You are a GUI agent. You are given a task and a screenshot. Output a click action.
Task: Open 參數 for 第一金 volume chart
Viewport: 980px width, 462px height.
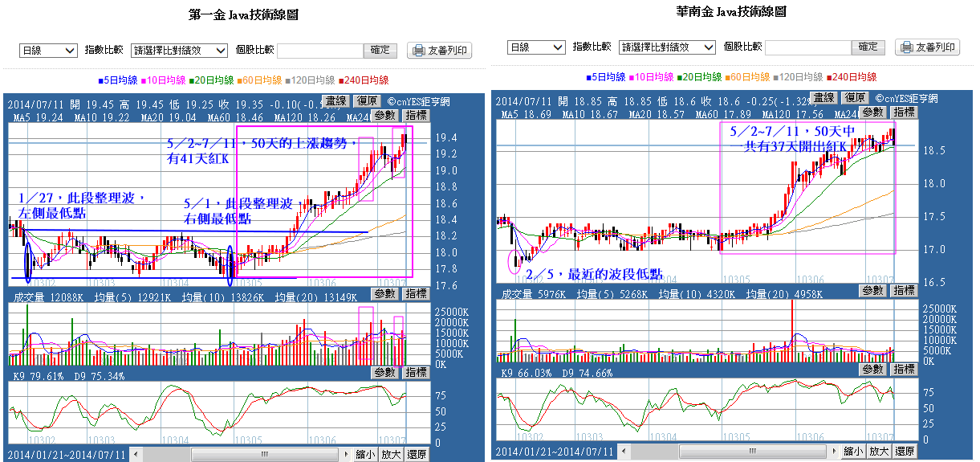[385, 293]
